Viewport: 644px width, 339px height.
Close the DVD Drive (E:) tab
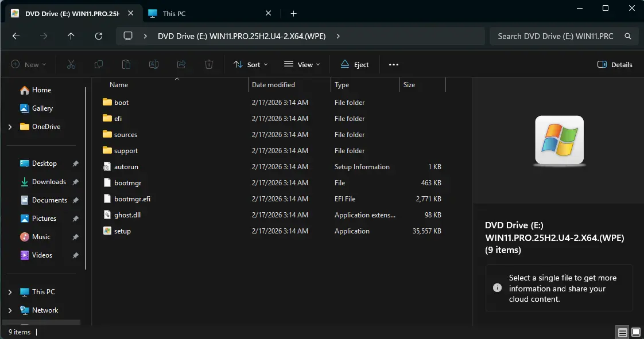131,13
